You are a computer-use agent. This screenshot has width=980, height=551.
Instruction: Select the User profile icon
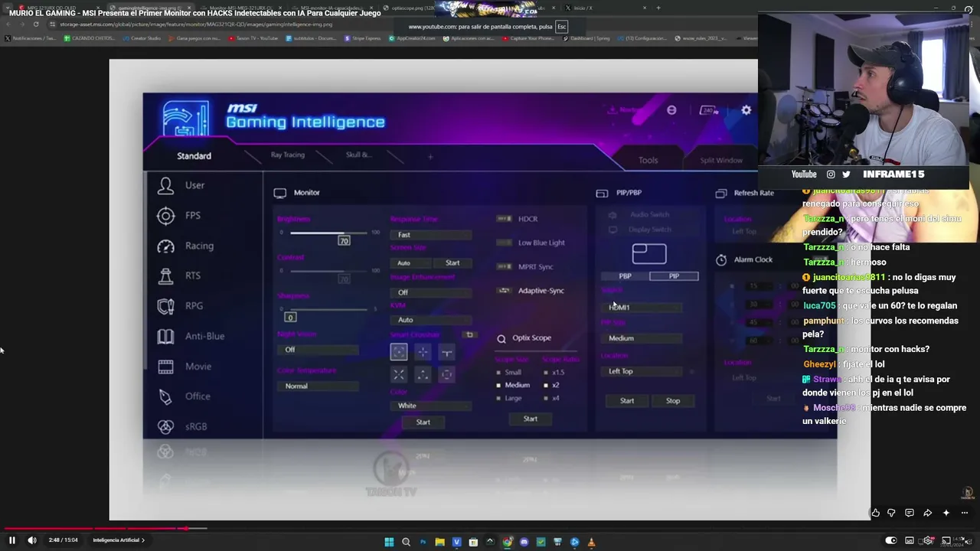165,185
